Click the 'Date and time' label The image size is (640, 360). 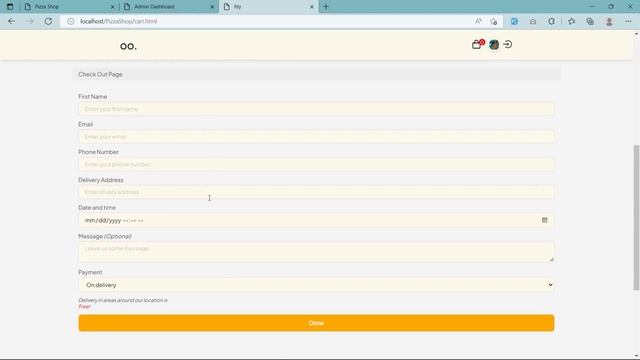(97, 207)
